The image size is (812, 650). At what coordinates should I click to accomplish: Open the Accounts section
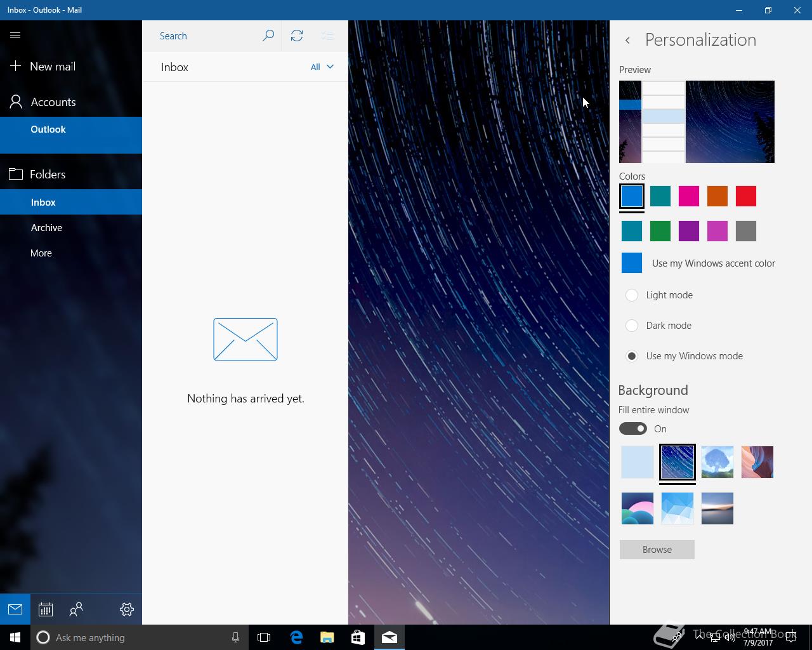(71, 102)
